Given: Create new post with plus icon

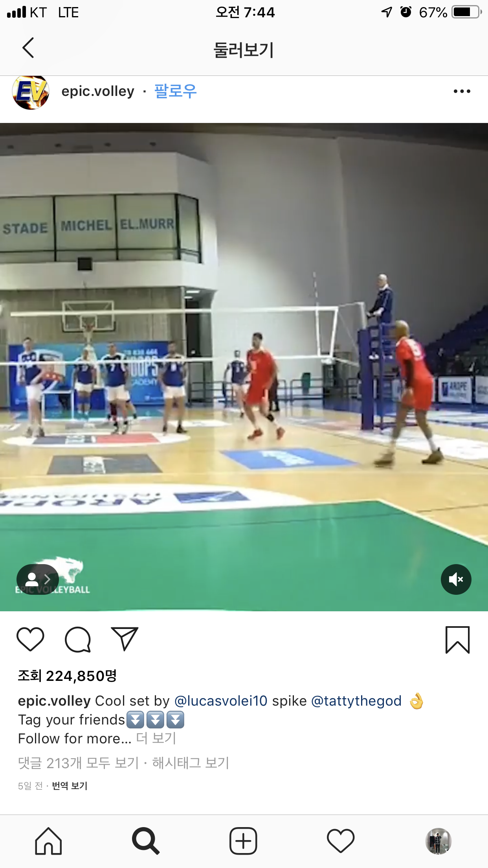Looking at the screenshot, I should (243, 841).
